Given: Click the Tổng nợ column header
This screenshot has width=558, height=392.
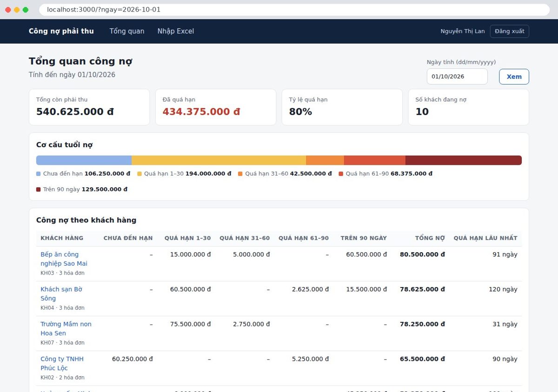Looking at the screenshot, I should pos(430,238).
